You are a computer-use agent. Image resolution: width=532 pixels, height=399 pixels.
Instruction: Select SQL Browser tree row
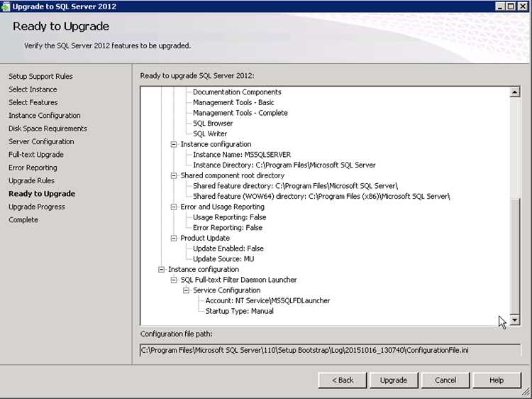click(213, 124)
